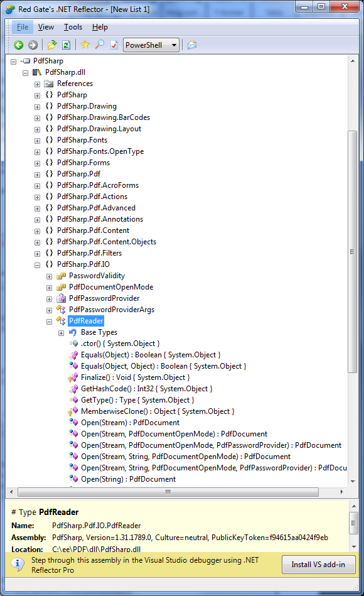Expand the Base Types node
Image resolution: width=364 pixels, height=596 pixels.
(x=61, y=333)
